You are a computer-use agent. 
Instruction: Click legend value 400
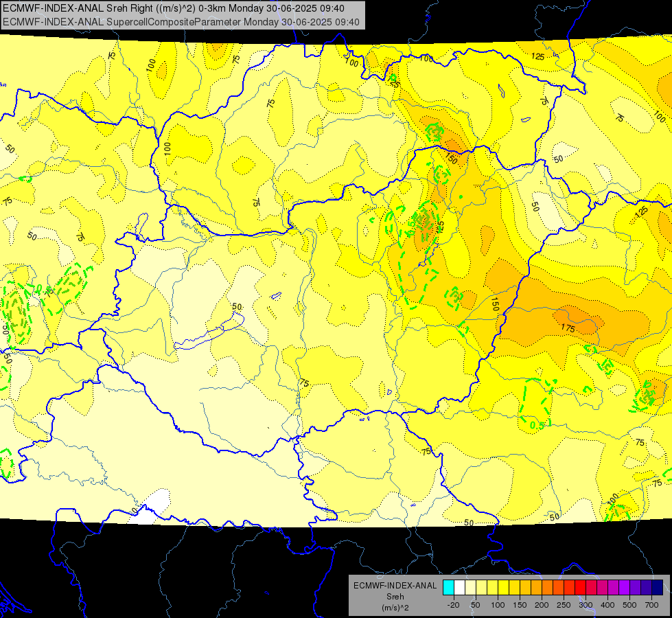[x=607, y=605]
